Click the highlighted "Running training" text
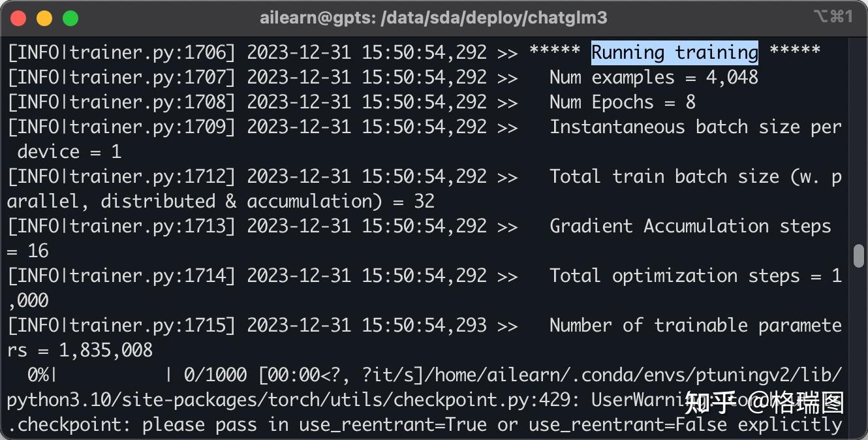868x440 pixels. pos(674,53)
